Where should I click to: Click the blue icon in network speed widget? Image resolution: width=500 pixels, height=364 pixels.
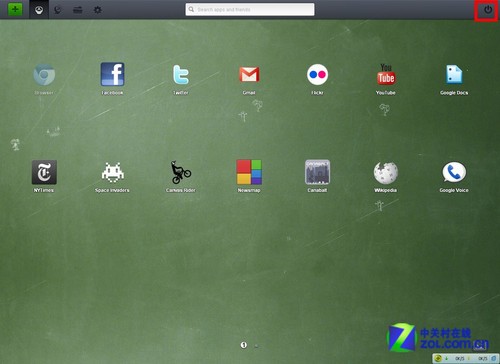pyautogui.click(x=493, y=358)
